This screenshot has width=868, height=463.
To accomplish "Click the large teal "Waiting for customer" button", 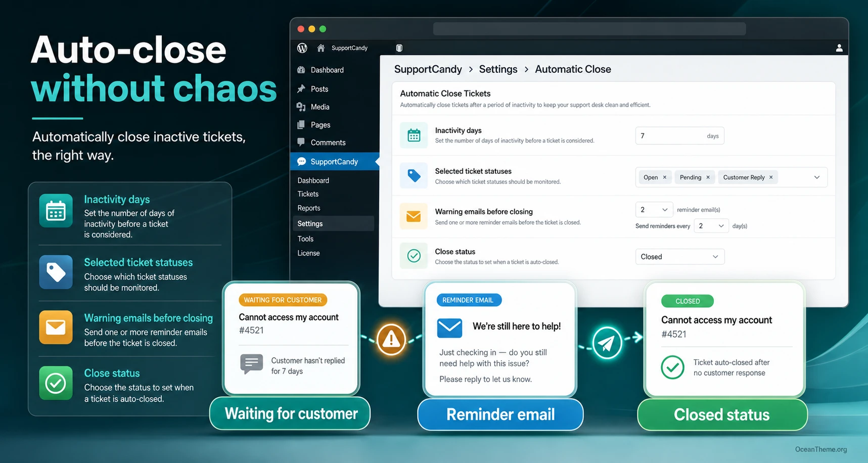I will click(290, 413).
